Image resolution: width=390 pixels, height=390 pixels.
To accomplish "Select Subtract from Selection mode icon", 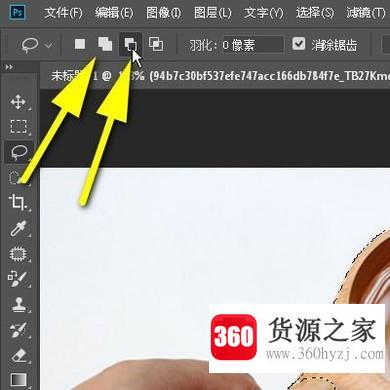I will 130,44.
